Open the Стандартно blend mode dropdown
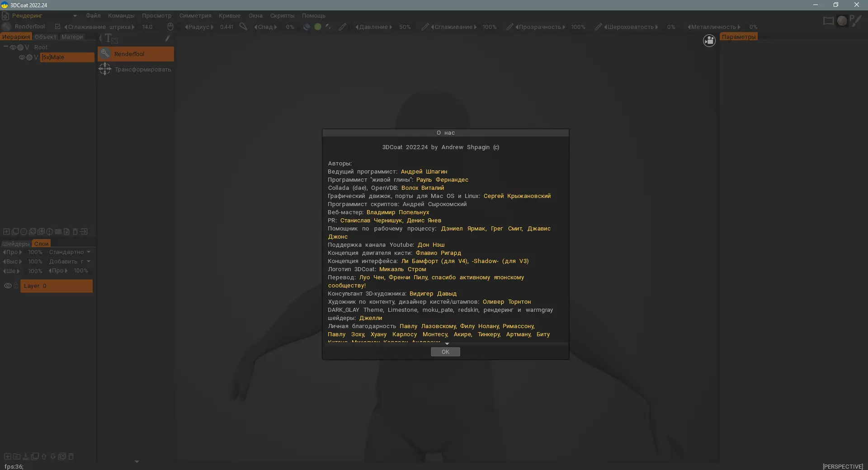Viewport: 868px width, 470px height. pos(70,252)
